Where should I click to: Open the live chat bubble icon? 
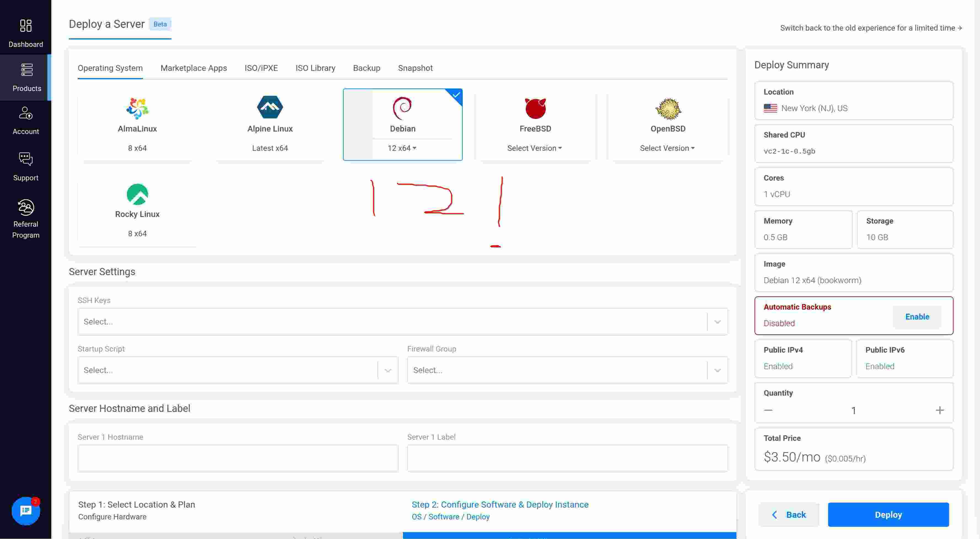pyautogui.click(x=26, y=511)
